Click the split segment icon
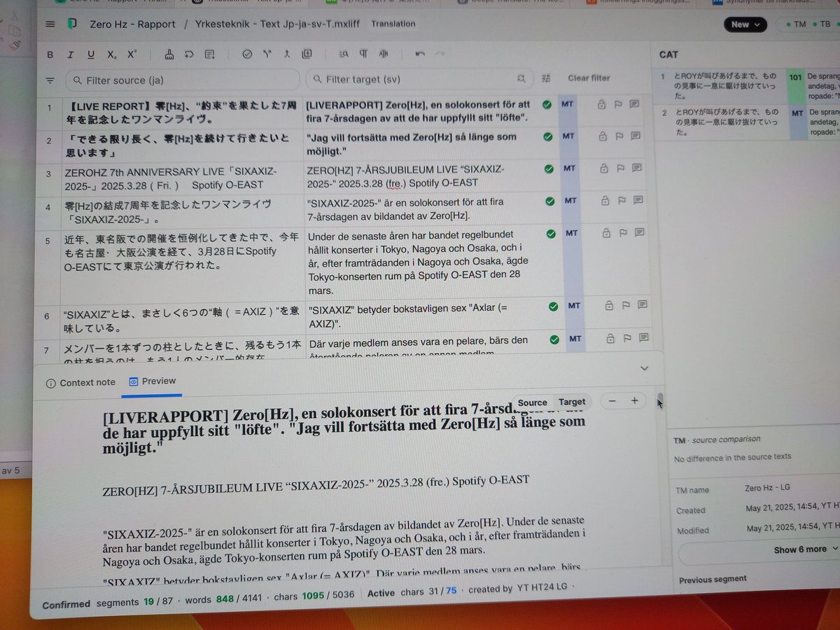This screenshot has width=840, height=630. tap(267, 53)
